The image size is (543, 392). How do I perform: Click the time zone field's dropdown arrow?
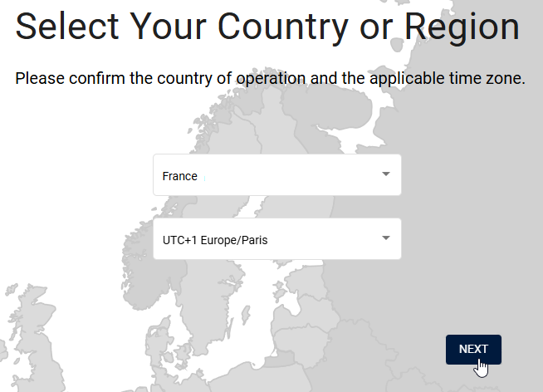pos(385,238)
